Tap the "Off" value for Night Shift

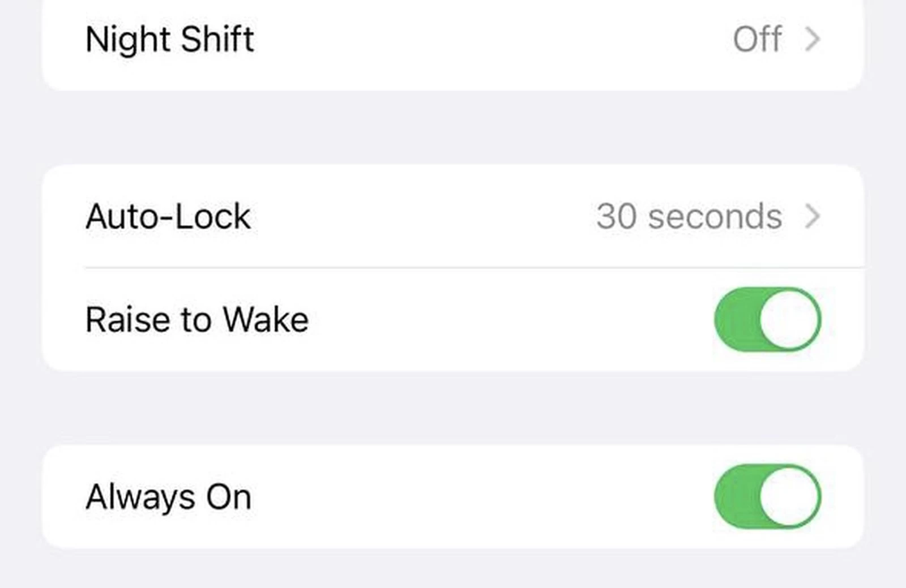(757, 39)
